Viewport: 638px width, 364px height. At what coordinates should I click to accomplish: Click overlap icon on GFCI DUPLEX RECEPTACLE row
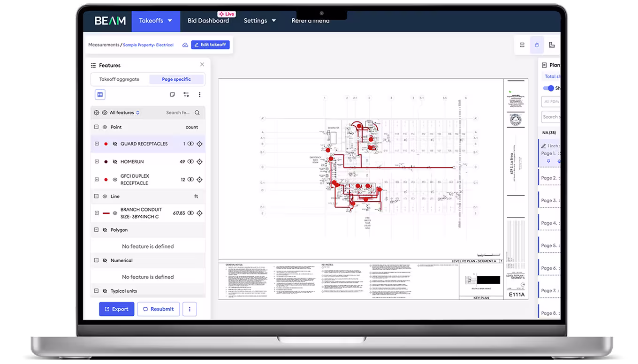(x=190, y=180)
